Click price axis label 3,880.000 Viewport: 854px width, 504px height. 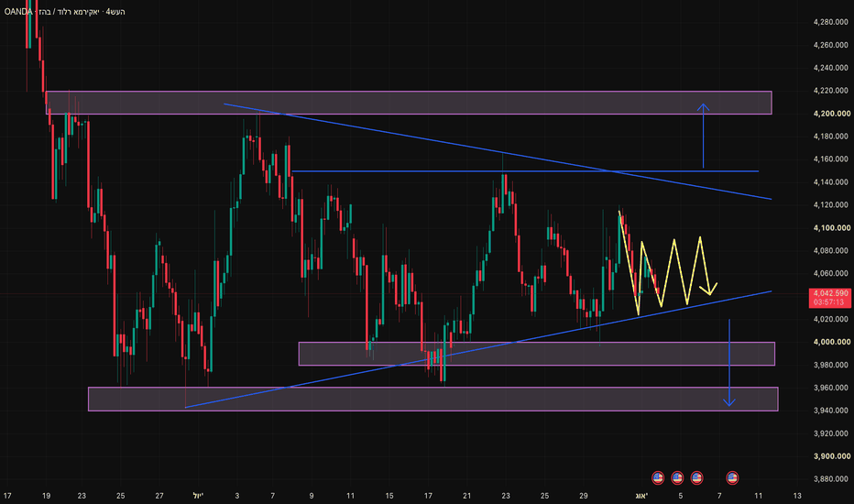coord(831,479)
